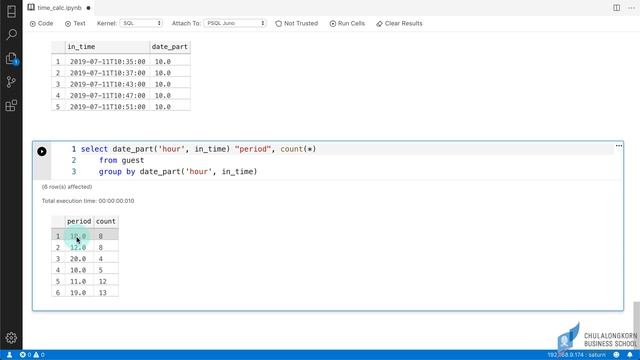Screen dimensions: 640x360
Task: Select period cell 20.0
Action: point(79,259)
